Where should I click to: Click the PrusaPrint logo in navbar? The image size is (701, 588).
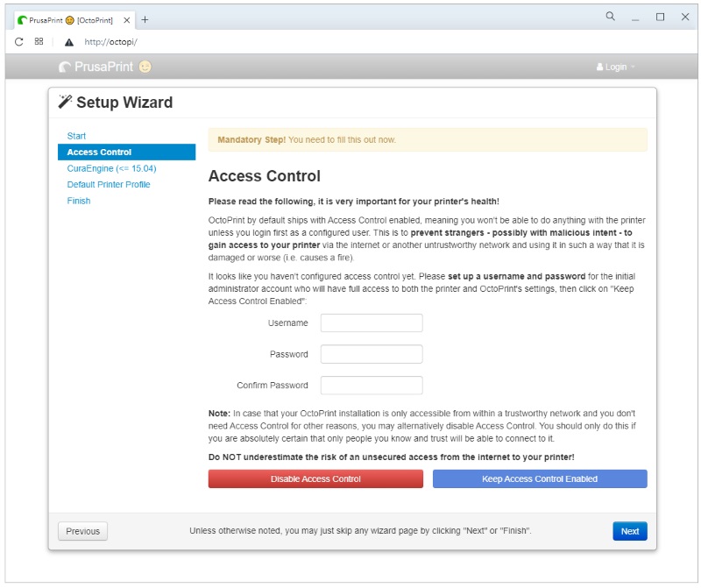click(96, 67)
